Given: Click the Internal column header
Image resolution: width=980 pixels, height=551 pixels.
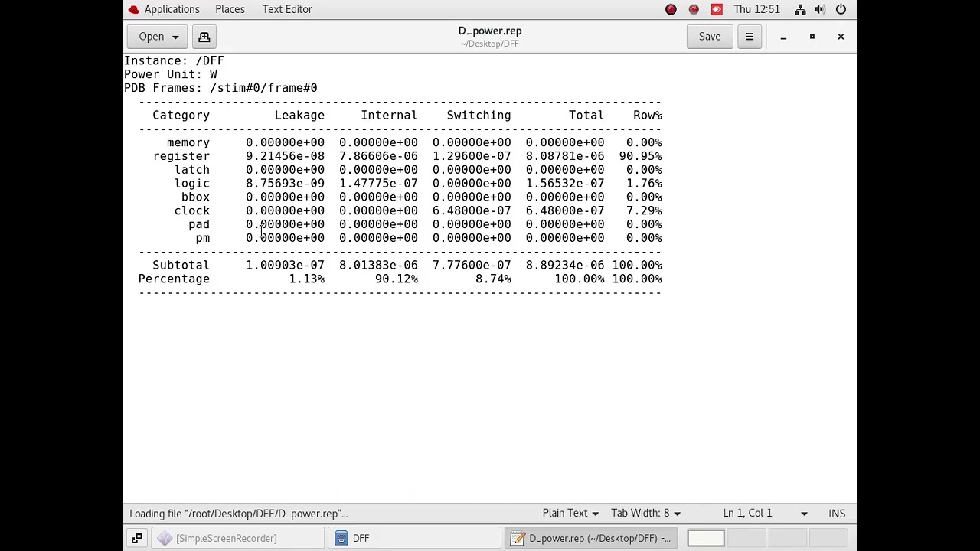Looking at the screenshot, I should [x=389, y=116].
